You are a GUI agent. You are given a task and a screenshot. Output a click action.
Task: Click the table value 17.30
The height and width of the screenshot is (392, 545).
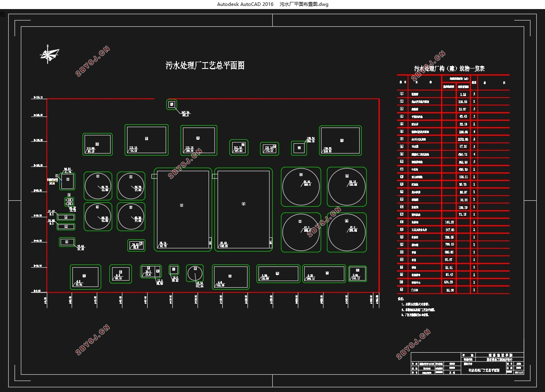(463, 147)
